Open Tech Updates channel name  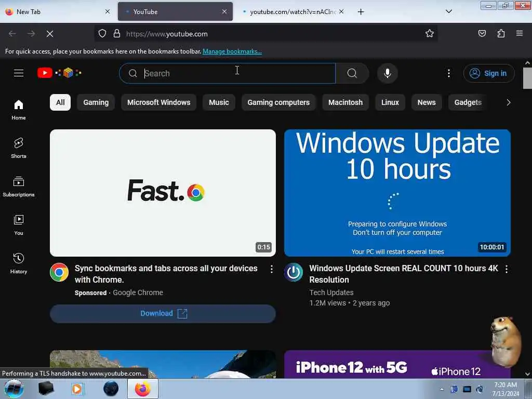(331, 292)
